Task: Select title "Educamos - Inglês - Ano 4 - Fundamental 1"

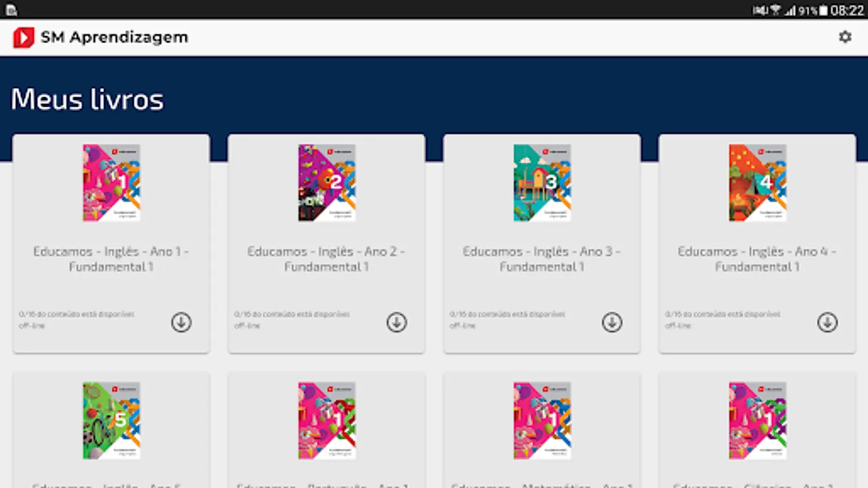Action: coord(757,259)
